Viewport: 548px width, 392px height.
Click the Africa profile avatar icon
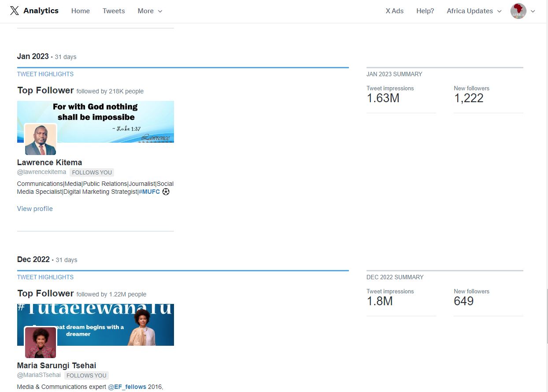pyautogui.click(x=518, y=11)
